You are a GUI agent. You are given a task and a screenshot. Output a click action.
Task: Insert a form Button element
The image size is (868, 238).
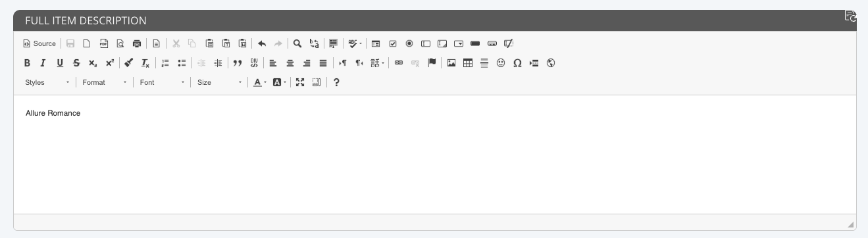pos(476,43)
